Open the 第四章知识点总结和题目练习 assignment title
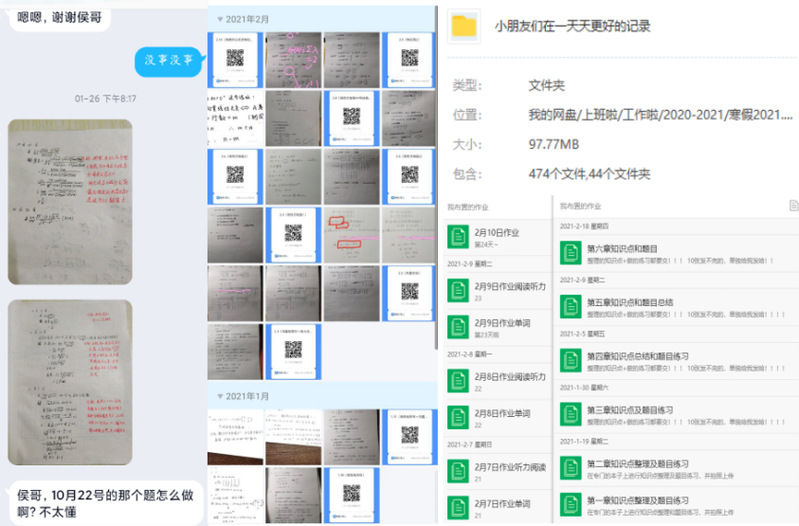 [x=638, y=356]
